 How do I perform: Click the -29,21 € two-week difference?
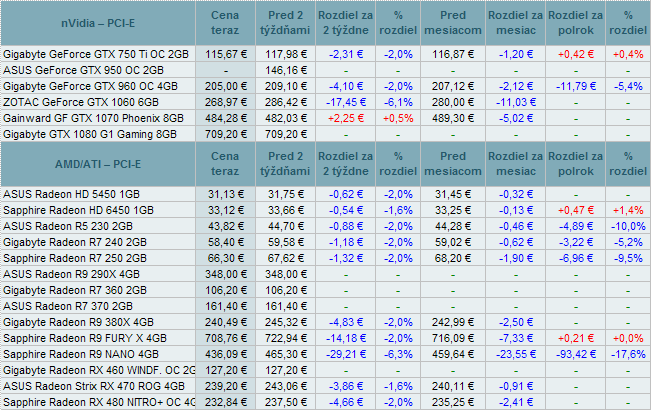[x=346, y=354]
